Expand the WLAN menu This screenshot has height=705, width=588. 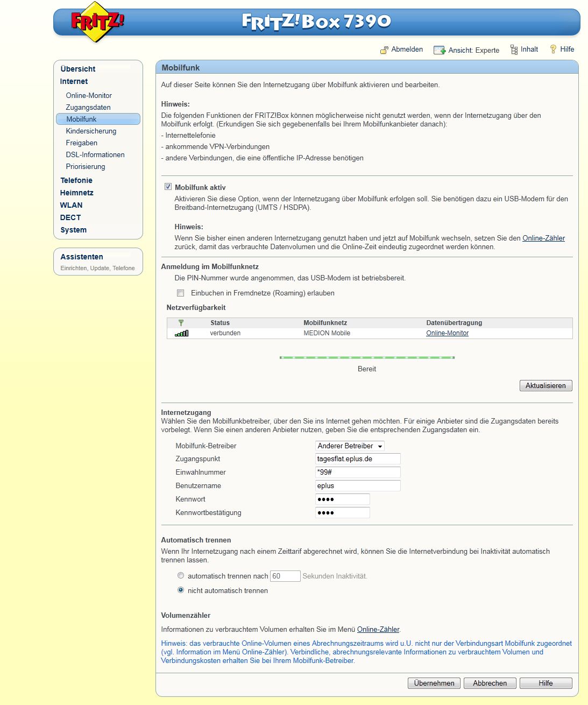(72, 205)
